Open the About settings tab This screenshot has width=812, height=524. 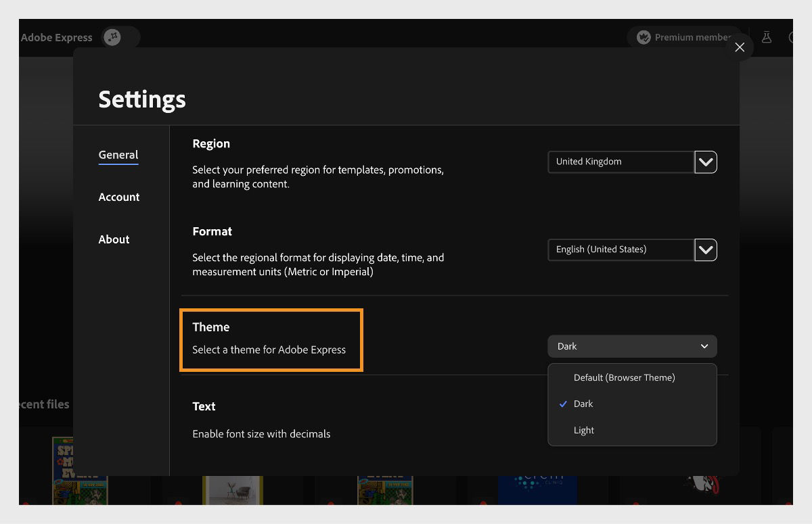114,239
